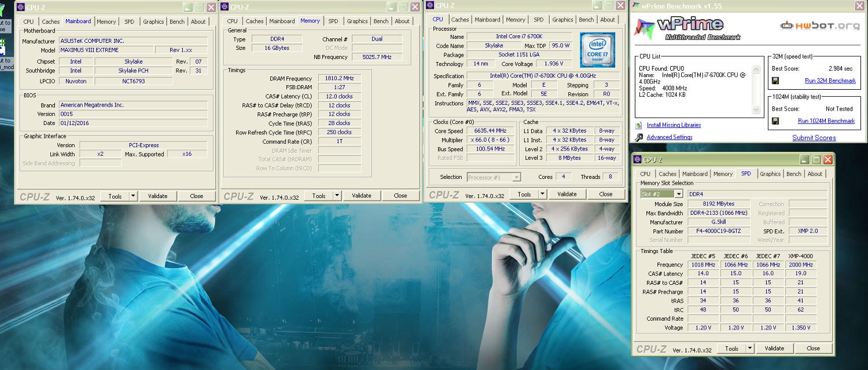This screenshot has height=370, width=868.
Task: Click Tools button in Mainboard window
Action: click(115, 196)
